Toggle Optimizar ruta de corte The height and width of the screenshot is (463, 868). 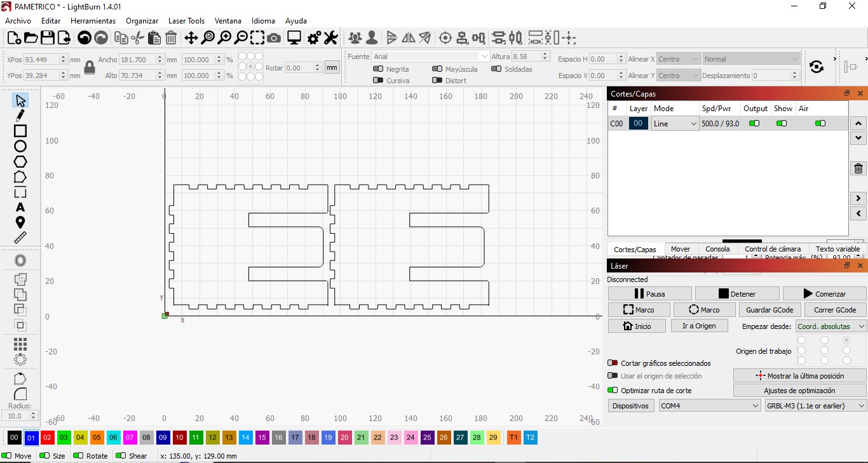pos(613,391)
